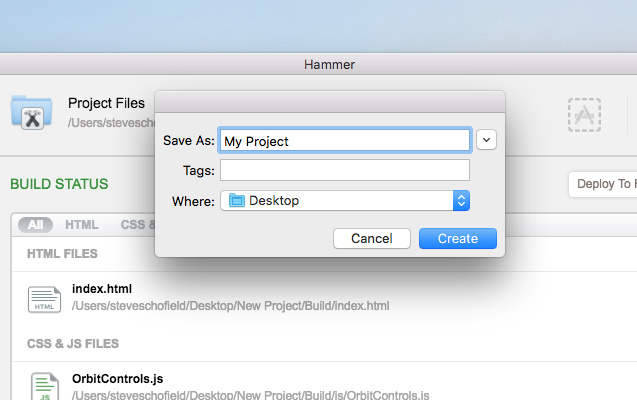The width and height of the screenshot is (637, 400).
Task: Expand the save dialog with chevron button
Action: point(486,140)
